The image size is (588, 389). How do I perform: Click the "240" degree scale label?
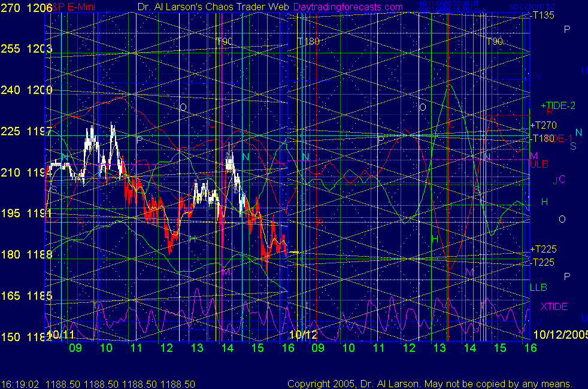[x=11, y=90]
